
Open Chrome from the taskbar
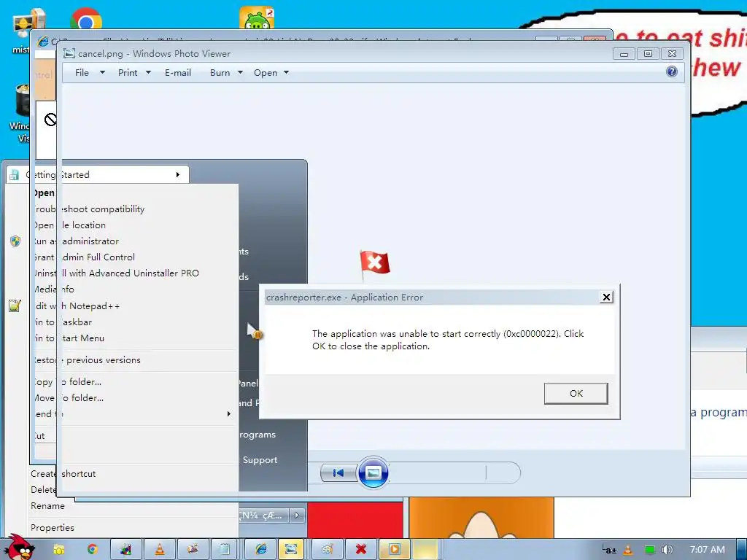pos(92,550)
